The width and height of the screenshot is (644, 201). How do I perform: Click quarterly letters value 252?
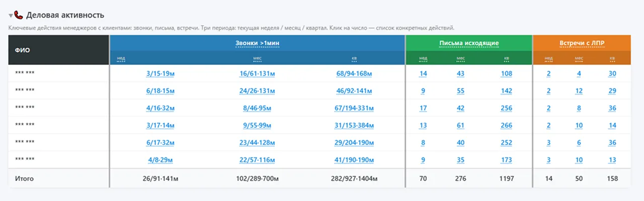[506, 143]
